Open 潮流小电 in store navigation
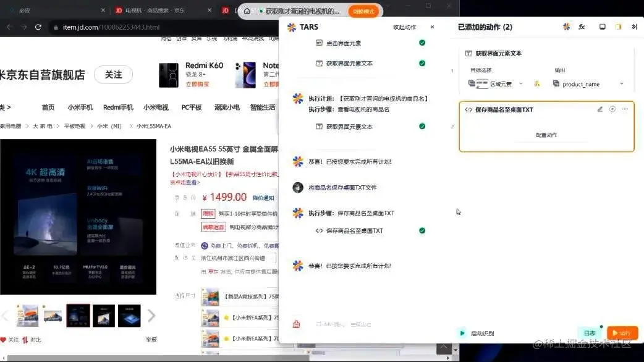The image size is (644, 362). 227,107
